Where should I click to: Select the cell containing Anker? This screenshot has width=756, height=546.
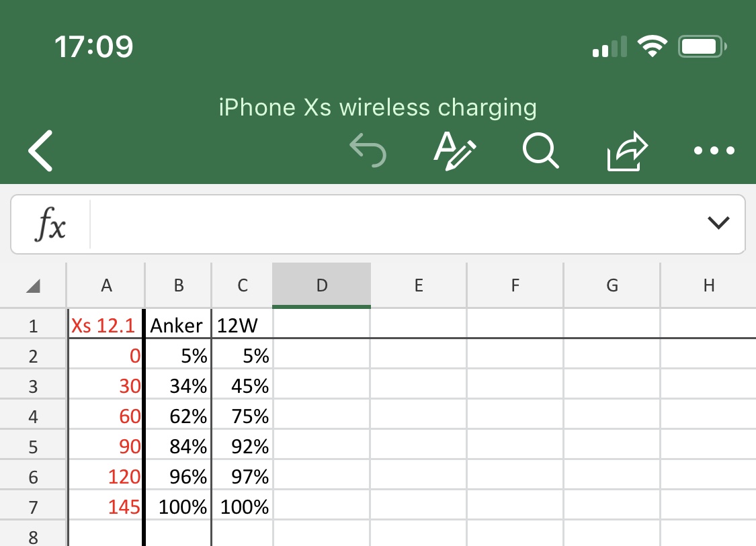pyautogui.click(x=177, y=326)
